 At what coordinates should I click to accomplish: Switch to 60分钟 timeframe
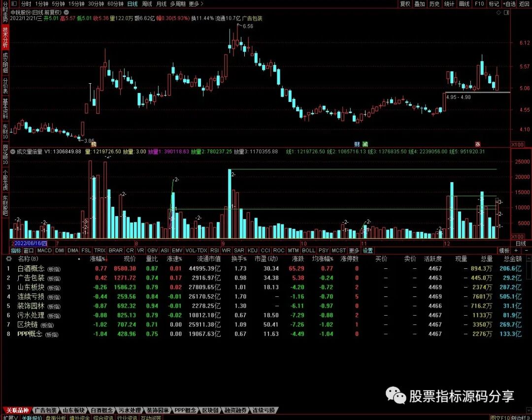[x=115, y=4]
